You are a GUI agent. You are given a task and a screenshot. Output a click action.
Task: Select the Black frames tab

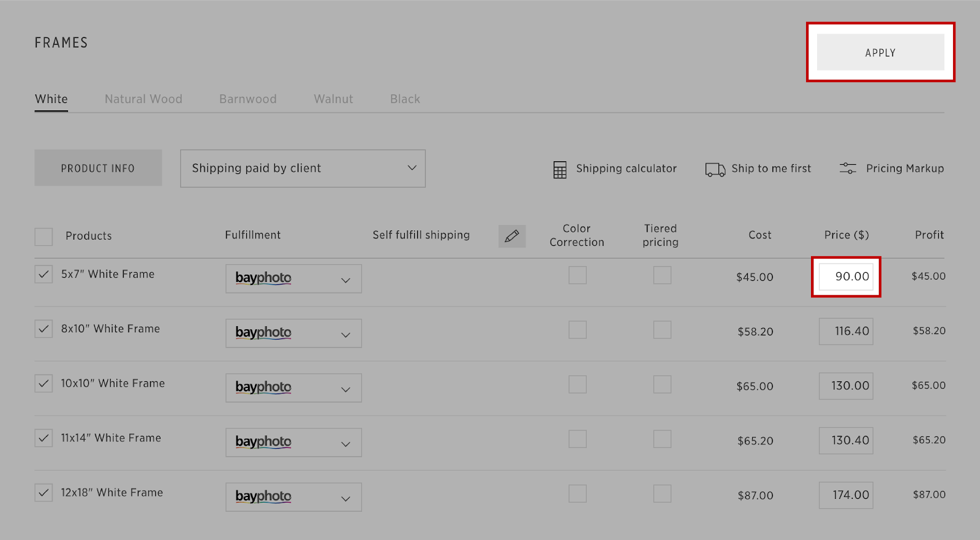(405, 99)
